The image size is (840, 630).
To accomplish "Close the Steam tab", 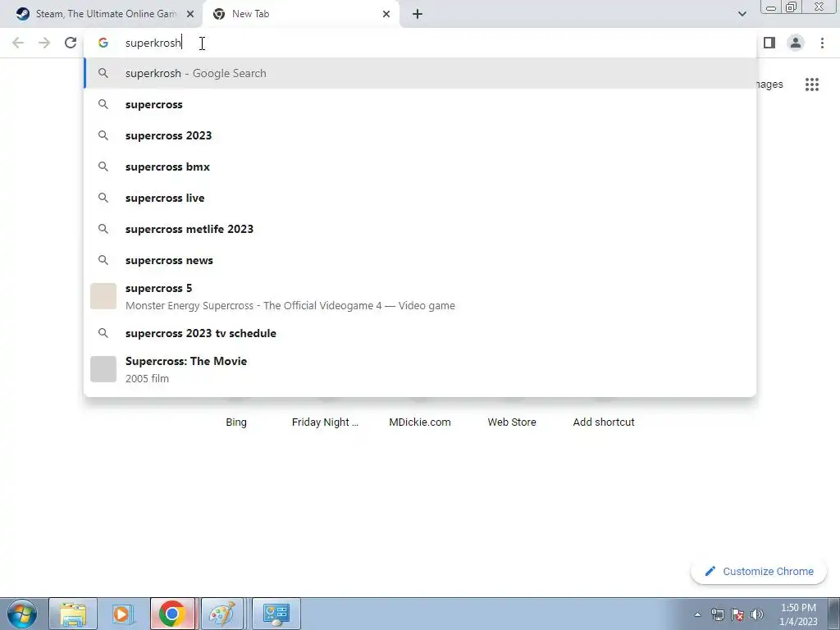I will tap(190, 14).
